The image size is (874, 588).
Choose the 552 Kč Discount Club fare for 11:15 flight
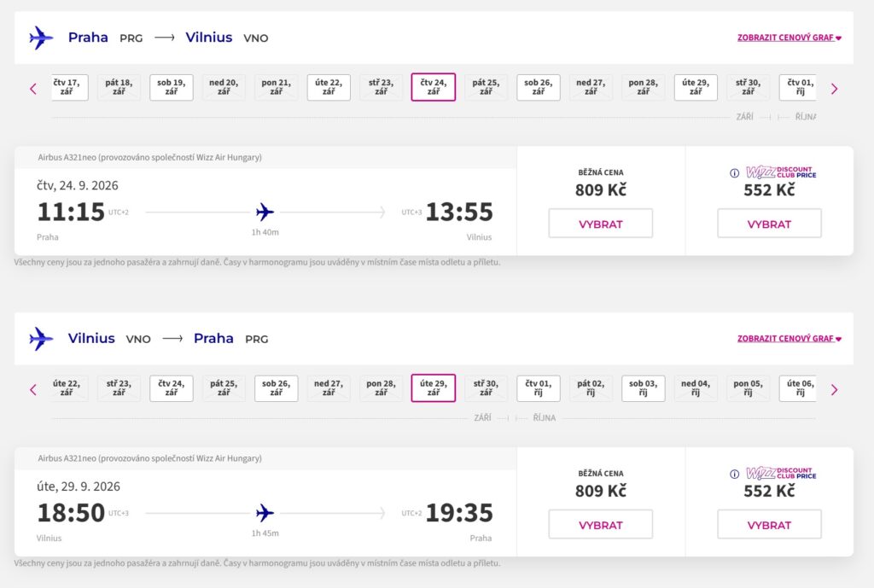tap(769, 224)
